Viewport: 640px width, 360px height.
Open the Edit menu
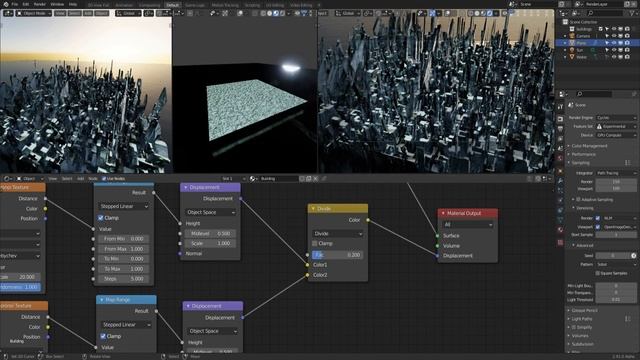click(26, 4)
